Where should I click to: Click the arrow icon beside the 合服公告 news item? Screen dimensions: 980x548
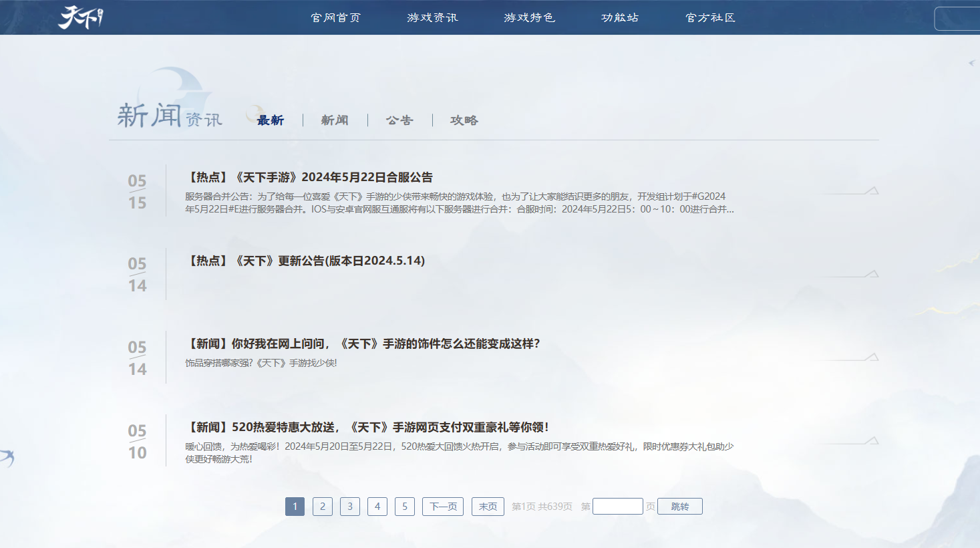(848, 191)
